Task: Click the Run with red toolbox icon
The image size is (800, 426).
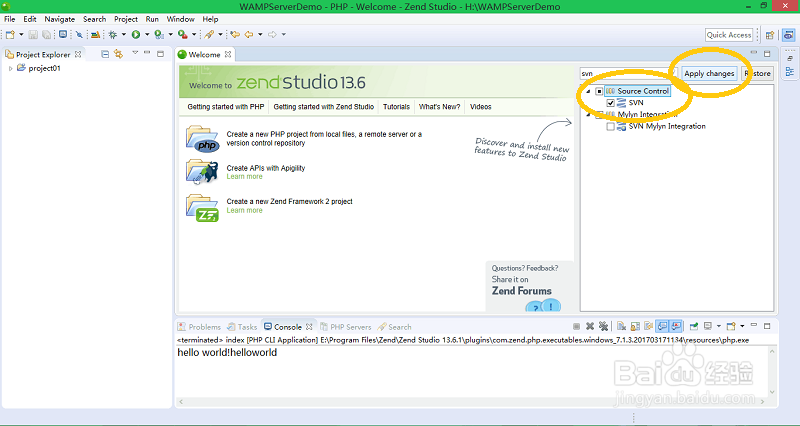Action: [x=183, y=35]
